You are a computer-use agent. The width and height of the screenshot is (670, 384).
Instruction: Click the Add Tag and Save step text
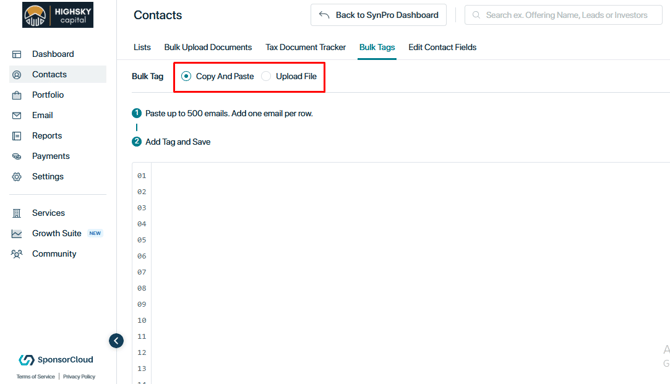click(178, 142)
